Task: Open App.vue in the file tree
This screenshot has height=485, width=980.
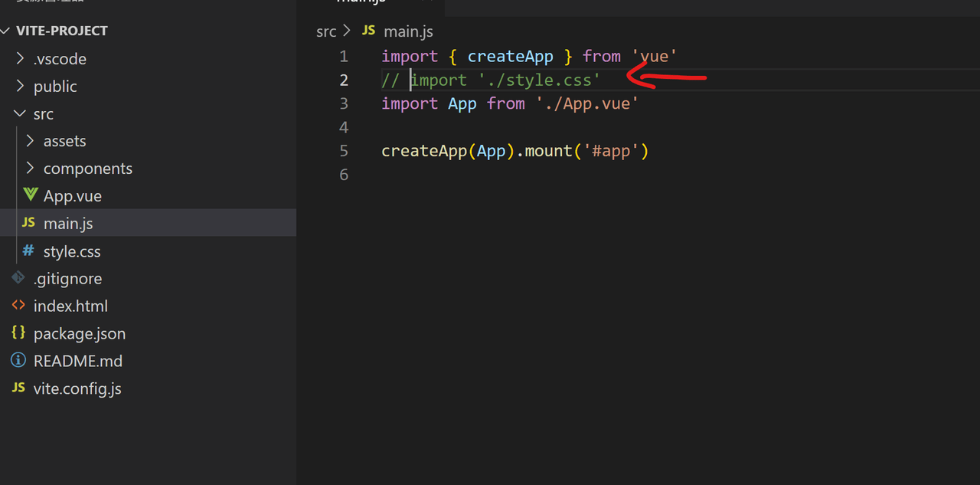Action: pos(73,196)
